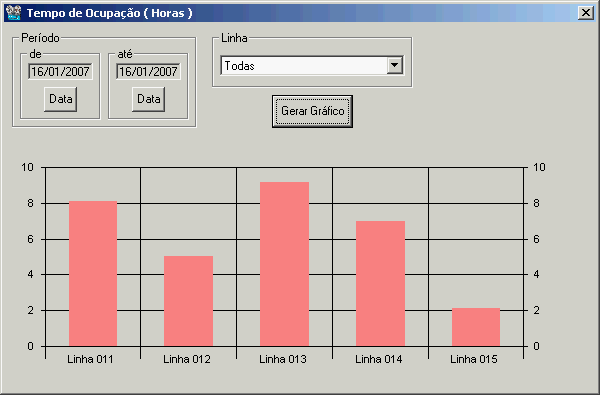Click the 'Linha 014' axis label
This screenshot has height=395, width=600.
tap(378, 359)
